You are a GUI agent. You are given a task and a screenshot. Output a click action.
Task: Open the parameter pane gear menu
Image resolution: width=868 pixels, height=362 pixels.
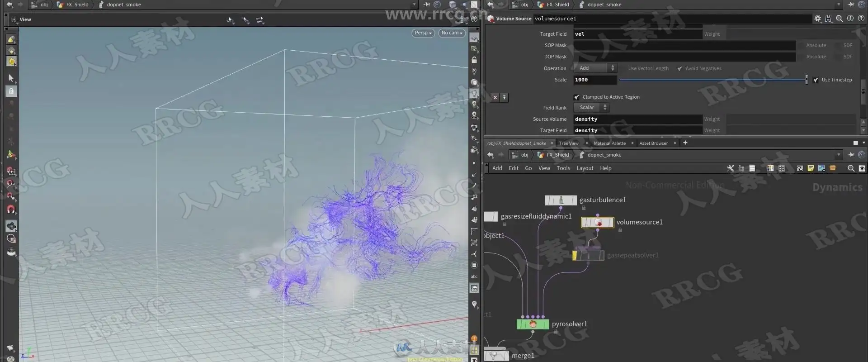click(817, 19)
